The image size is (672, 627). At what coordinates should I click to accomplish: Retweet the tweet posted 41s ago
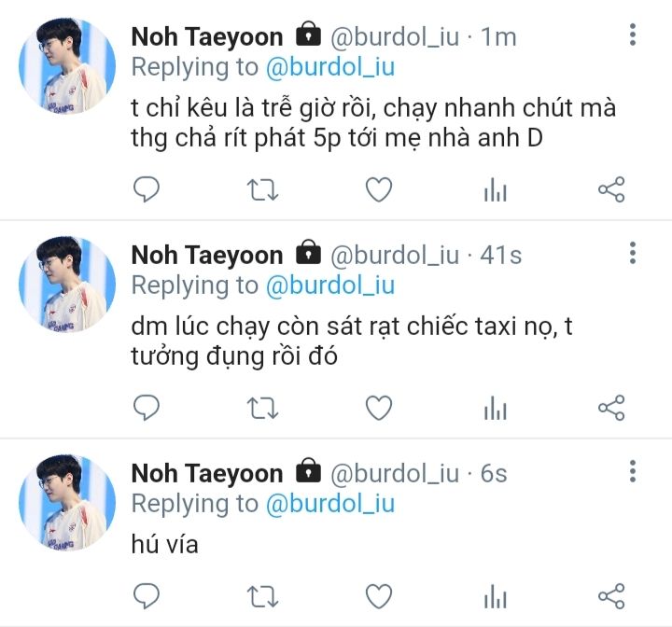coord(262,409)
